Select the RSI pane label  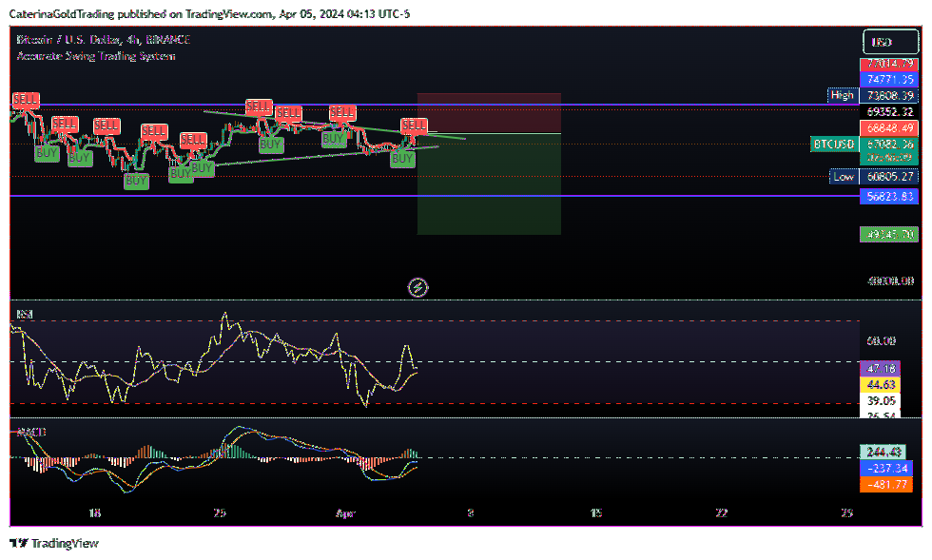tap(25, 315)
